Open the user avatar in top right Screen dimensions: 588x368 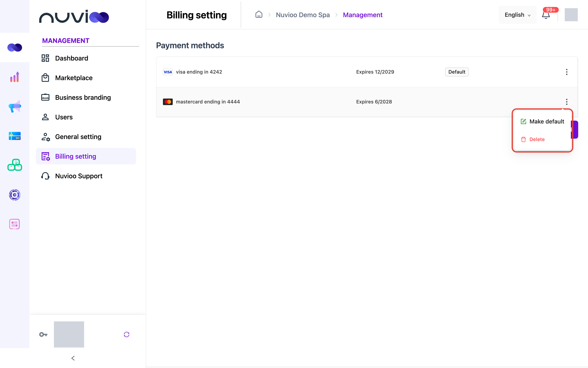[571, 15]
